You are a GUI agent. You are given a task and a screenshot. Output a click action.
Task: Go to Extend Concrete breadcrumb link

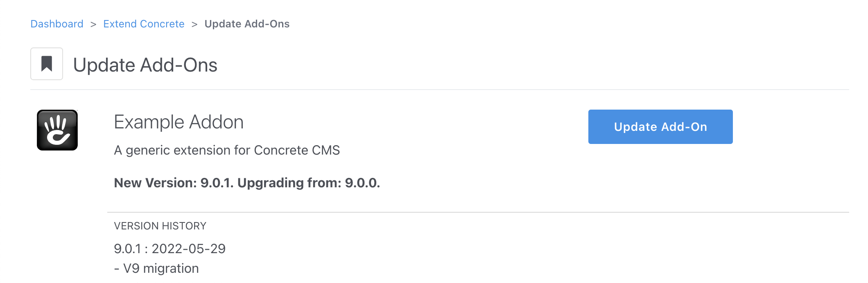tap(144, 24)
